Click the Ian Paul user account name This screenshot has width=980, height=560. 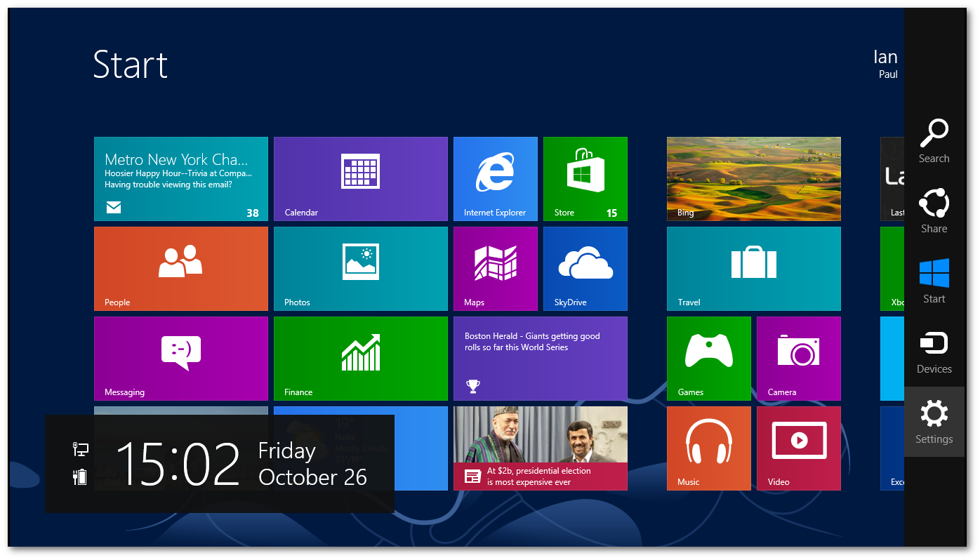click(x=885, y=63)
